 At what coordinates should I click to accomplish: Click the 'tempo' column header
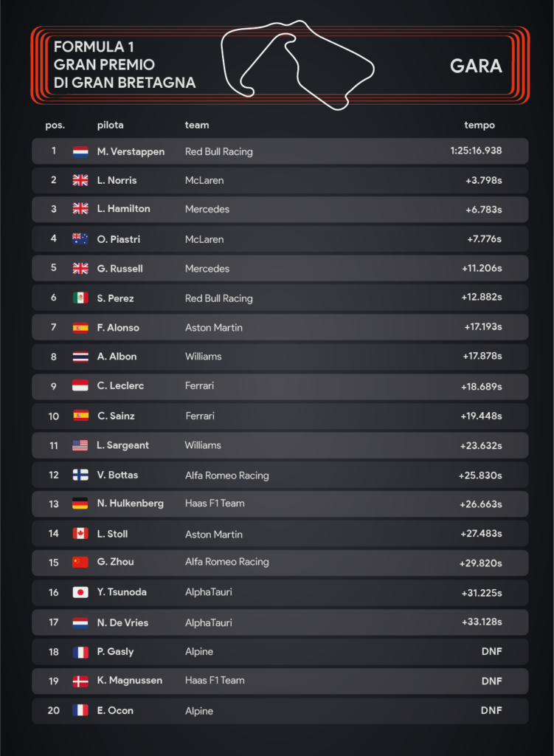pos(479,126)
